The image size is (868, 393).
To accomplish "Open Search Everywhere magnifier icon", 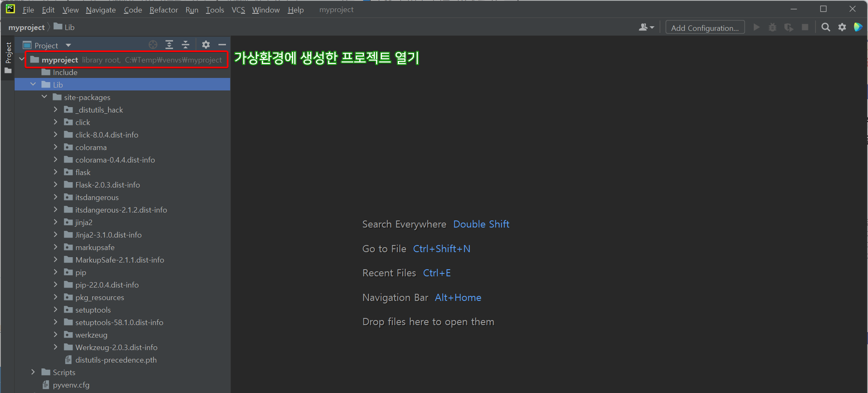I will 825,28.
